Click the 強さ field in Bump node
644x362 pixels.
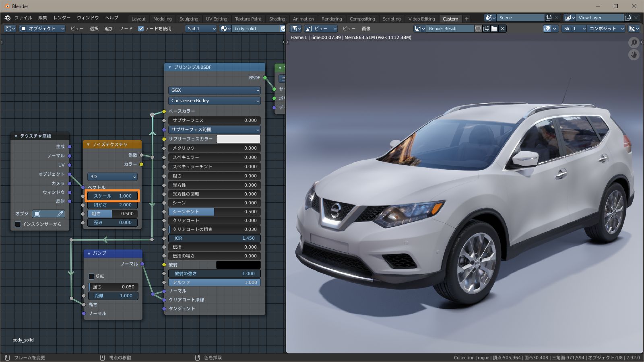(113, 287)
